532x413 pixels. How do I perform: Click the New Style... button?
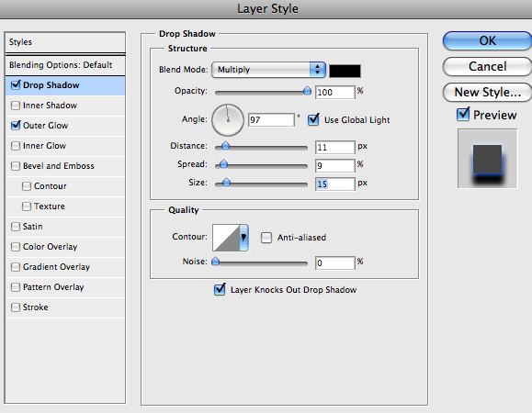click(x=487, y=92)
